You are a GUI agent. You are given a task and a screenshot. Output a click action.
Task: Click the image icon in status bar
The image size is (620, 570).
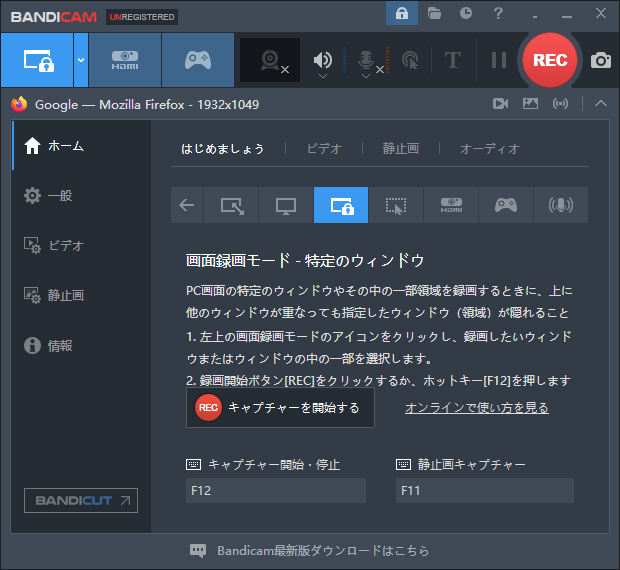pyautogui.click(x=530, y=104)
